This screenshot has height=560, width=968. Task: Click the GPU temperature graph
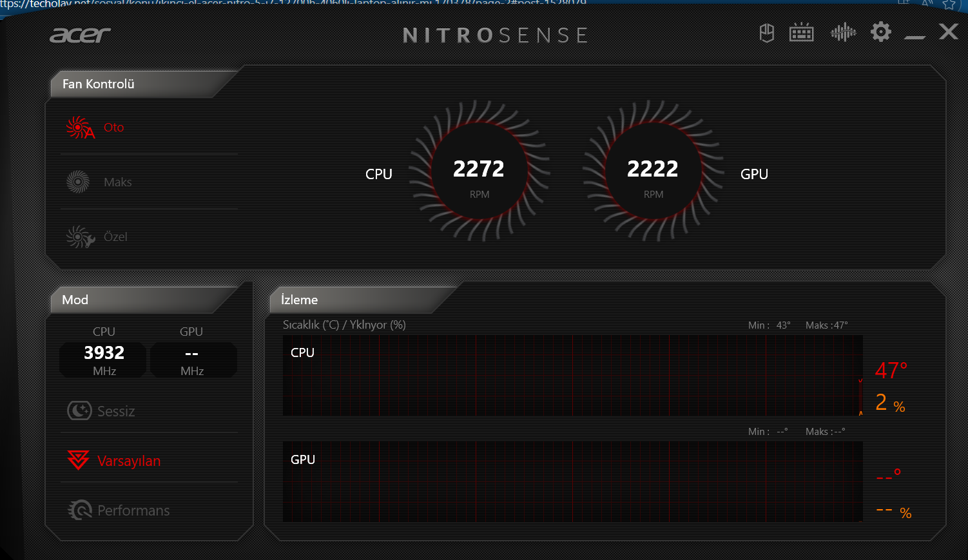pos(572,481)
